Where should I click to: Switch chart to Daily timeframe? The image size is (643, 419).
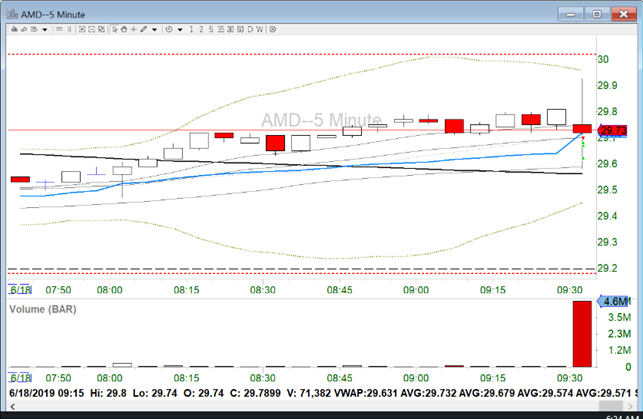[x=251, y=29]
